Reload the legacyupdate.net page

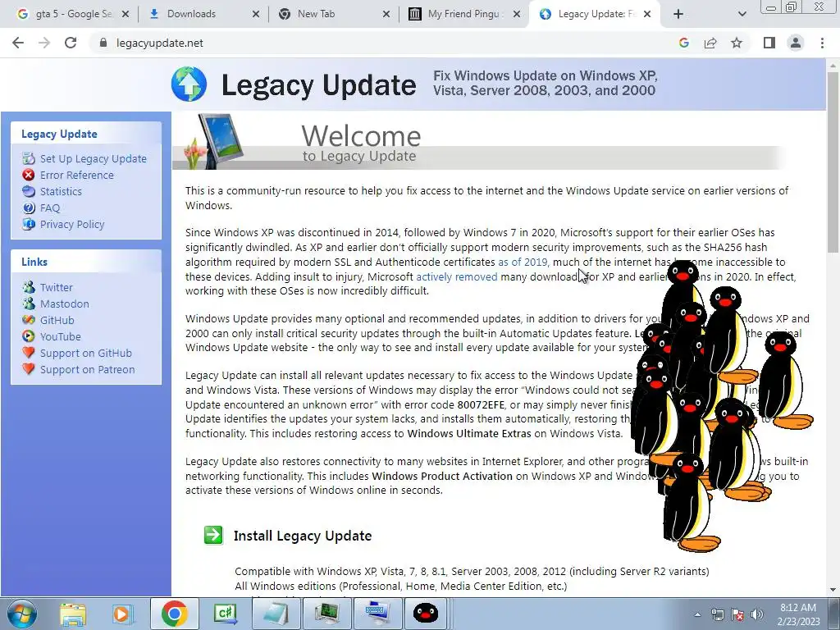tap(71, 43)
